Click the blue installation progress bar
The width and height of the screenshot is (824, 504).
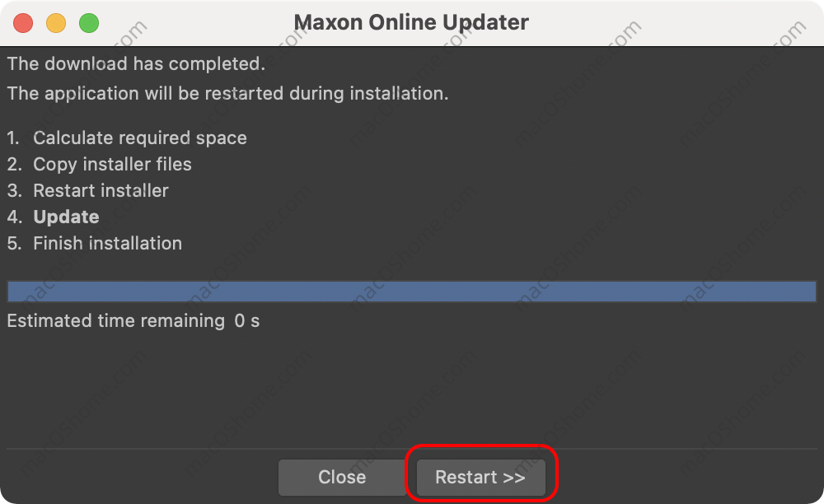pos(411,292)
